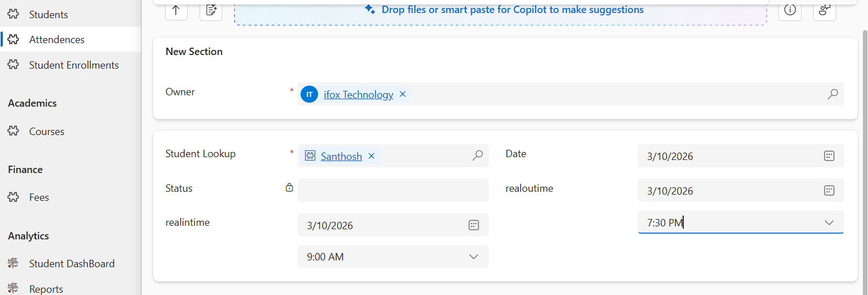This screenshot has width=868, height=295.
Task: Go to Courses in the sidebar
Action: tap(46, 132)
